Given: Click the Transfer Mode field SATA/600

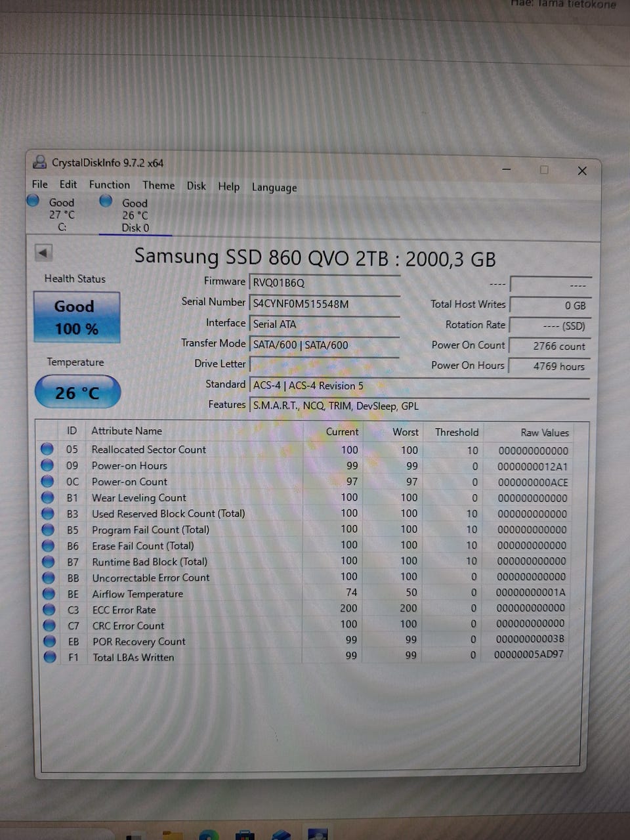Looking at the screenshot, I should pyautogui.click(x=325, y=345).
